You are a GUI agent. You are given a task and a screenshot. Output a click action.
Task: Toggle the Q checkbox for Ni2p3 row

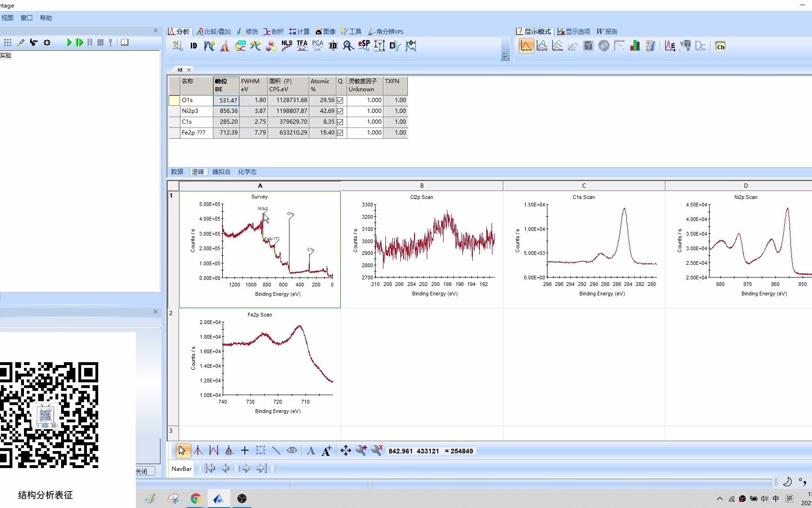point(340,111)
